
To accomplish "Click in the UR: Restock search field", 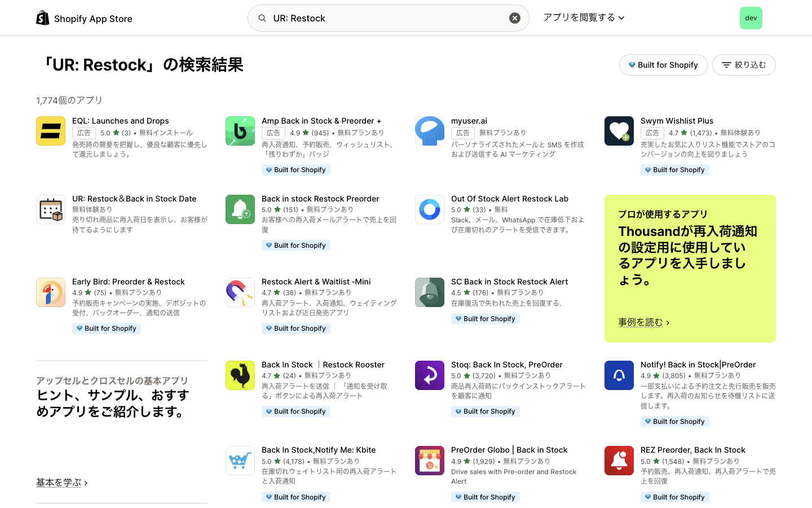I will pos(389,18).
